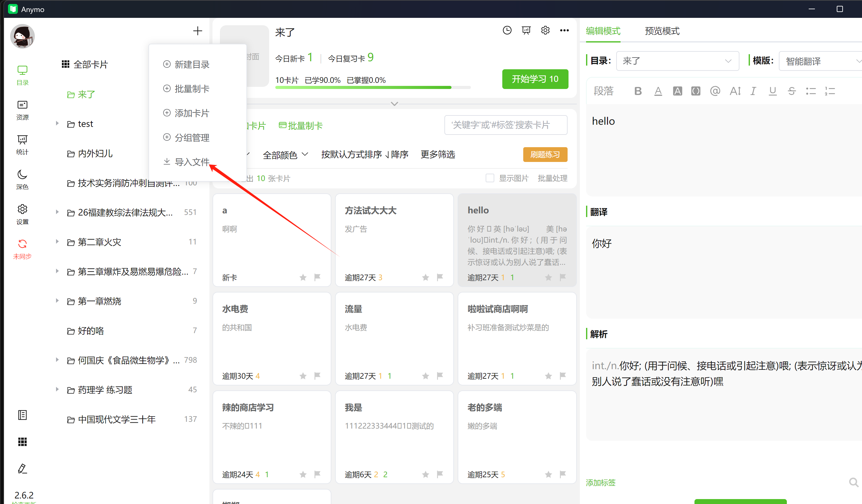The image size is (862, 504).
Task: Expand the 26福建教综法律法规大 folder
Action: point(57,212)
